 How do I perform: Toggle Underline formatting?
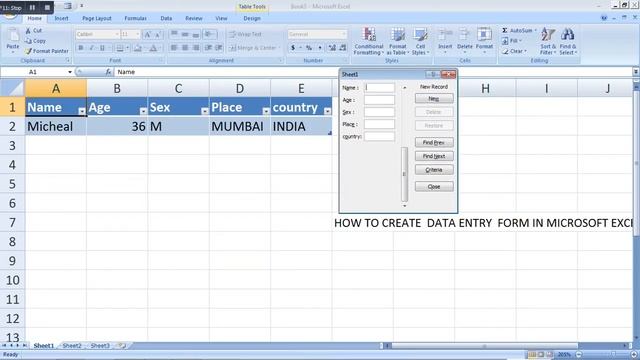click(102, 48)
